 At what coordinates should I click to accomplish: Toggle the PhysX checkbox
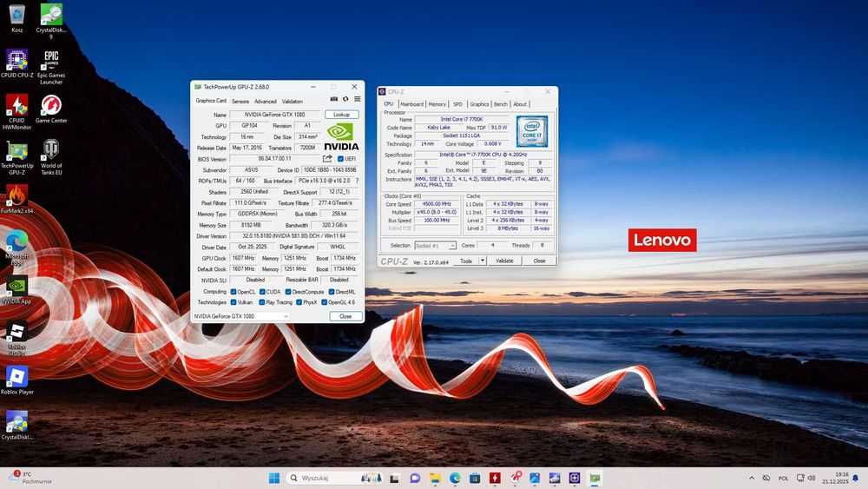tap(299, 302)
